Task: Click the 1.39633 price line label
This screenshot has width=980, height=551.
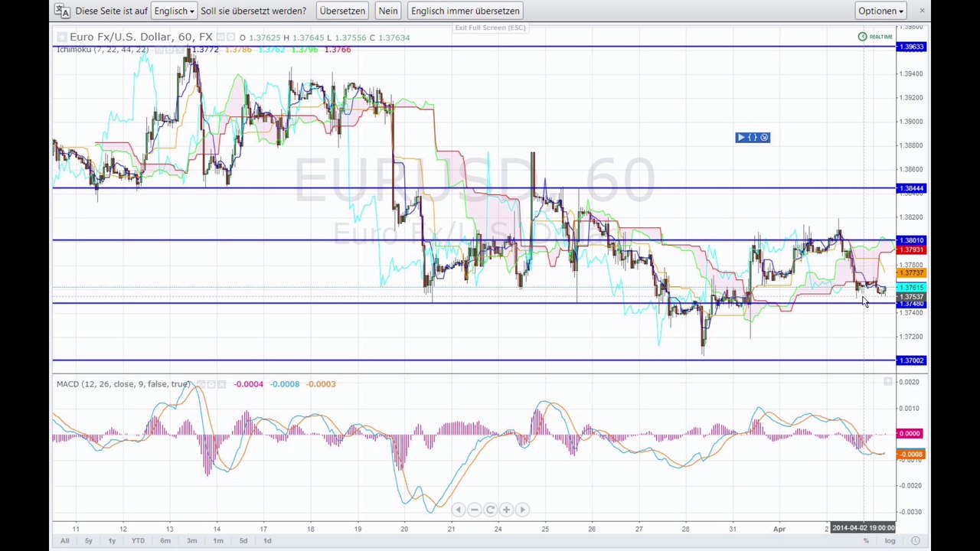Action: click(911, 47)
